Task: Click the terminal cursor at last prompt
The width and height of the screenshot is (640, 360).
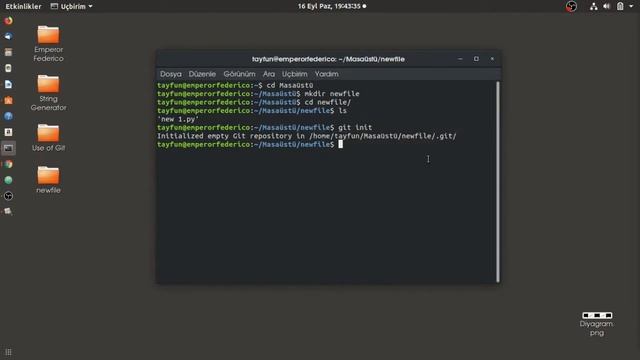Action: click(x=340, y=144)
